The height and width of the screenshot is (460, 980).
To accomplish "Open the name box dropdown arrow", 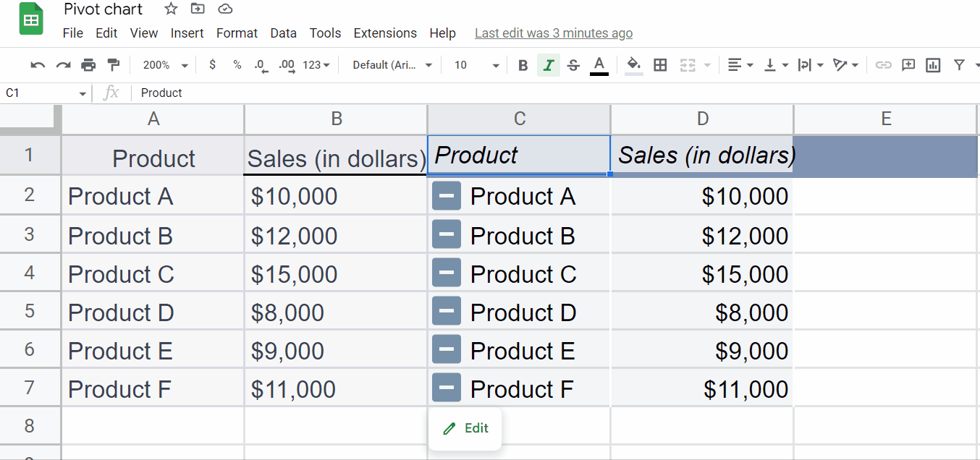I will 83,93.
